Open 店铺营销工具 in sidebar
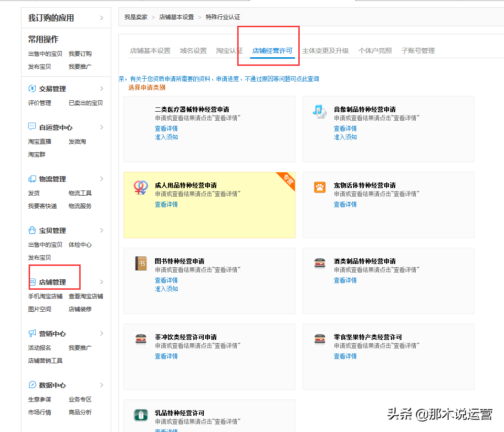 click(x=45, y=361)
